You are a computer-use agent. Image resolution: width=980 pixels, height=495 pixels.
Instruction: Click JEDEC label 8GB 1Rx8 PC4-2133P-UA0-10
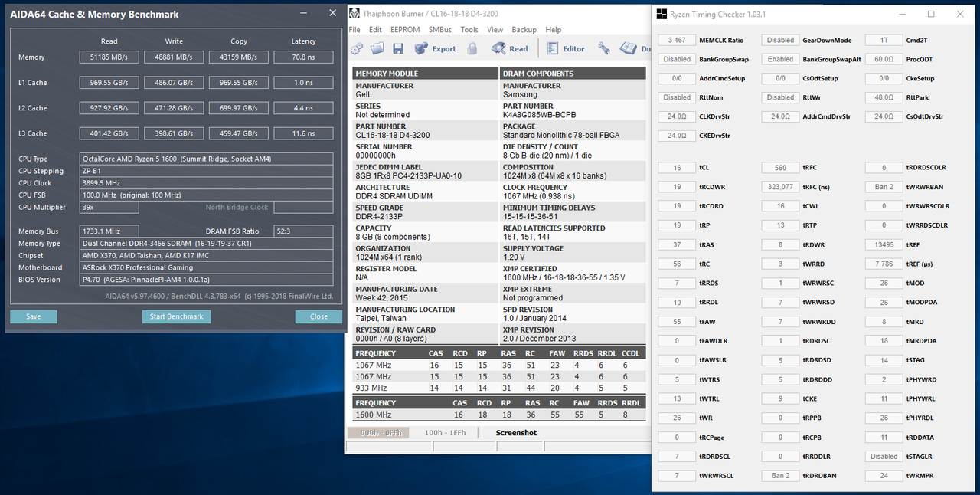click(x=408, y=175)
